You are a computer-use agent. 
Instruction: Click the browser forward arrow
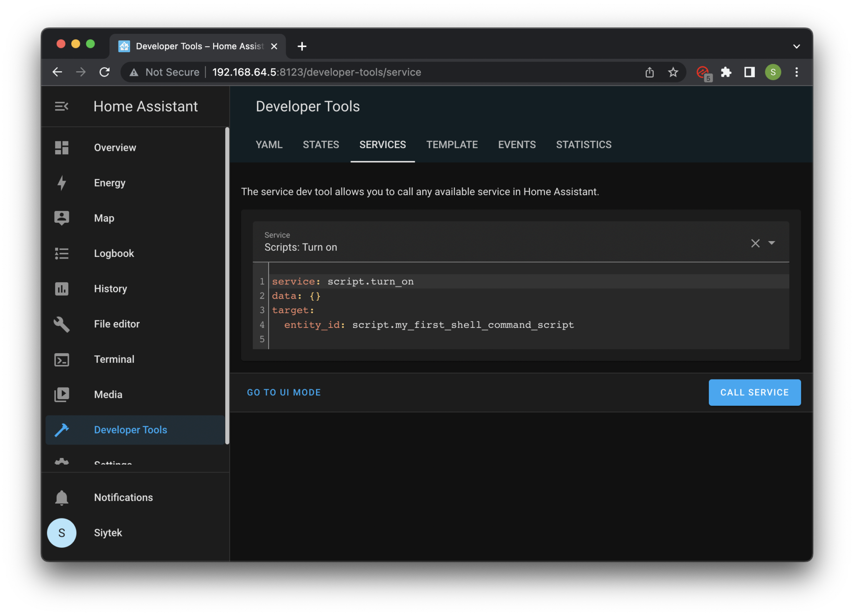[81, 72]
